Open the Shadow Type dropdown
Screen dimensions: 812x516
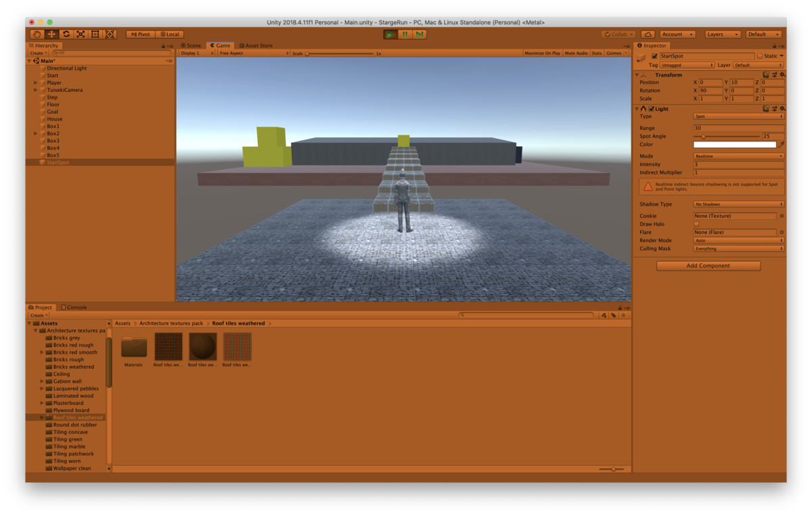point(739,204)
